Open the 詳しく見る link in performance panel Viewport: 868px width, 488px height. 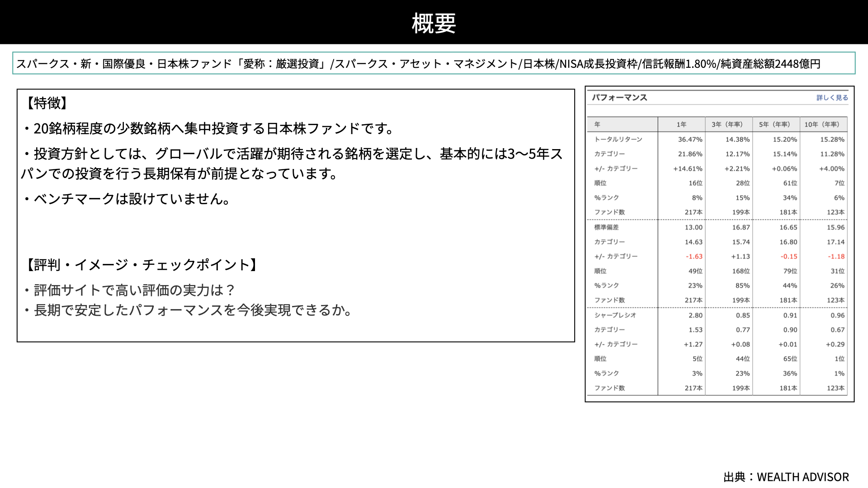832,98
